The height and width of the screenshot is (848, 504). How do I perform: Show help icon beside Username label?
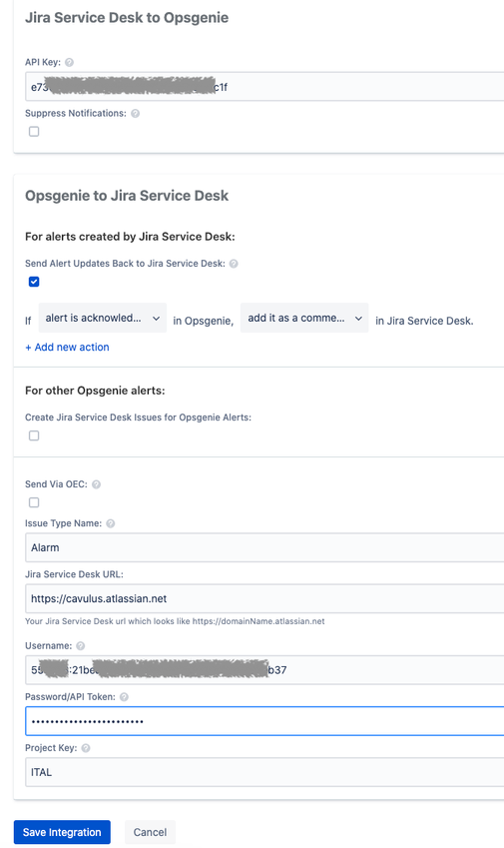point(81,646)
